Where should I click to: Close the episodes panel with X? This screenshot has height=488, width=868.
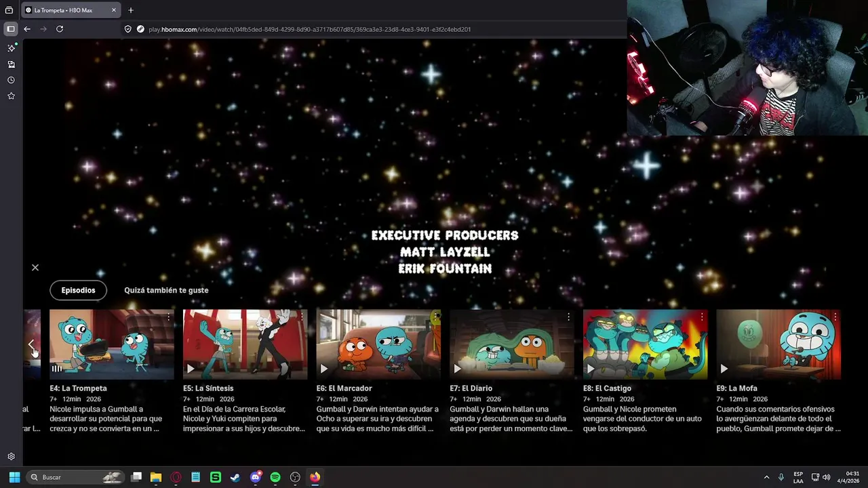[35, 268]
